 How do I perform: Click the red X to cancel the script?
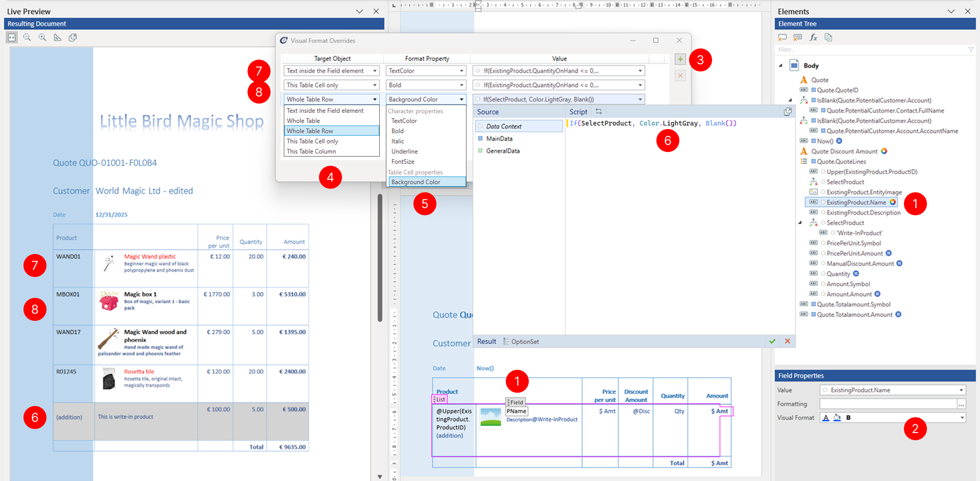(788, 341)
